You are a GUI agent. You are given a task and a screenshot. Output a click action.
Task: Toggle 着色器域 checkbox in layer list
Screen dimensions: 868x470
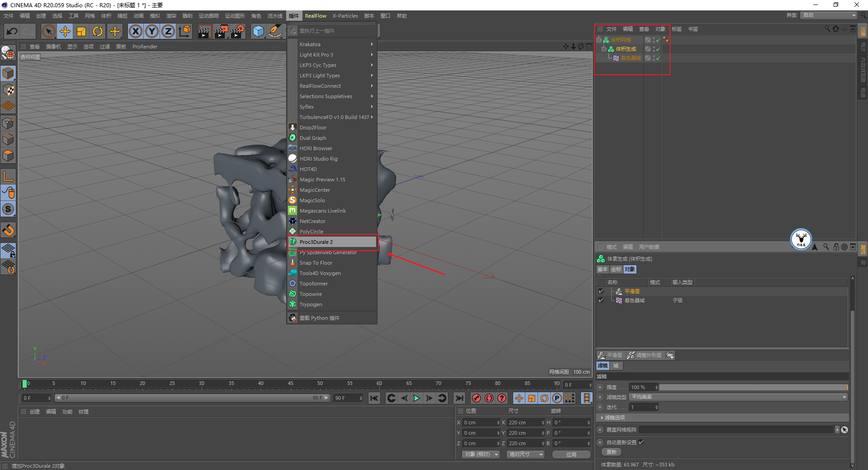click(601, 300)
